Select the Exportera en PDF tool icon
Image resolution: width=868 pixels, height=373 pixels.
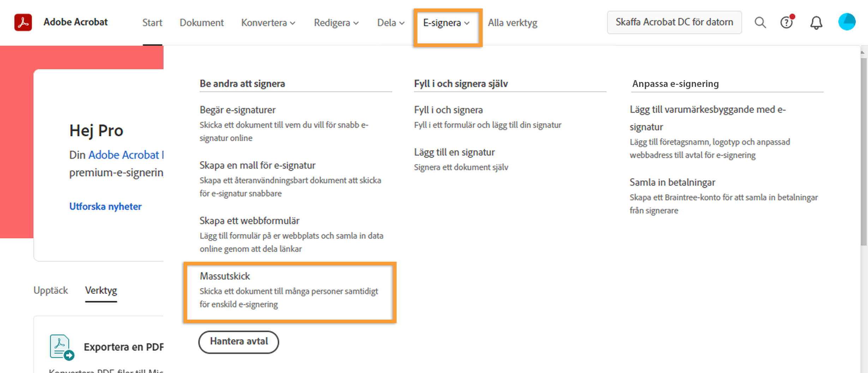(x=61, y=347)
